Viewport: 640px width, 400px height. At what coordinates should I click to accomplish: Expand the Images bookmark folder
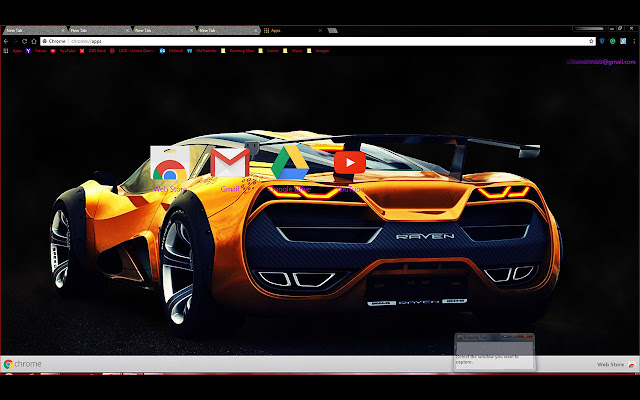[x=318, y=51]
